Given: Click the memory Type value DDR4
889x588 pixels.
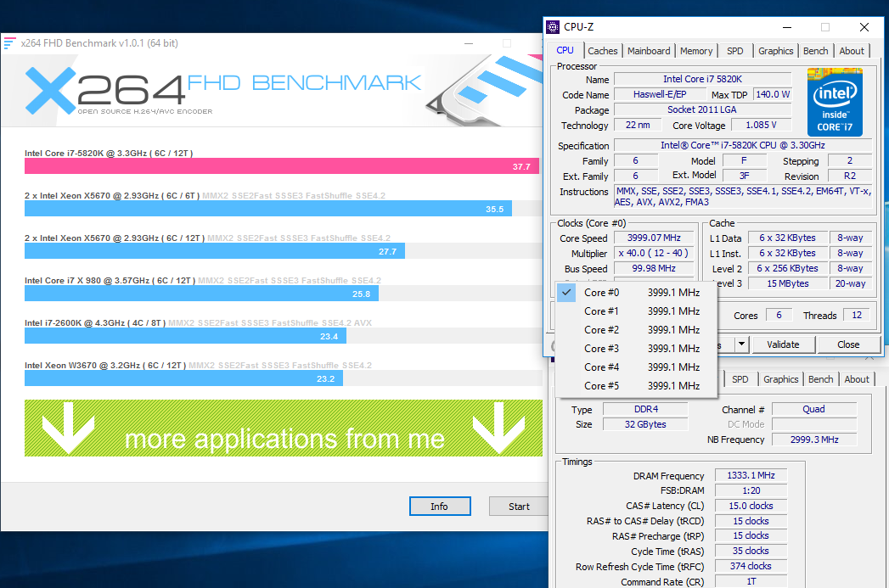Looking at the screenshot, I should click(x=646, y=409).
